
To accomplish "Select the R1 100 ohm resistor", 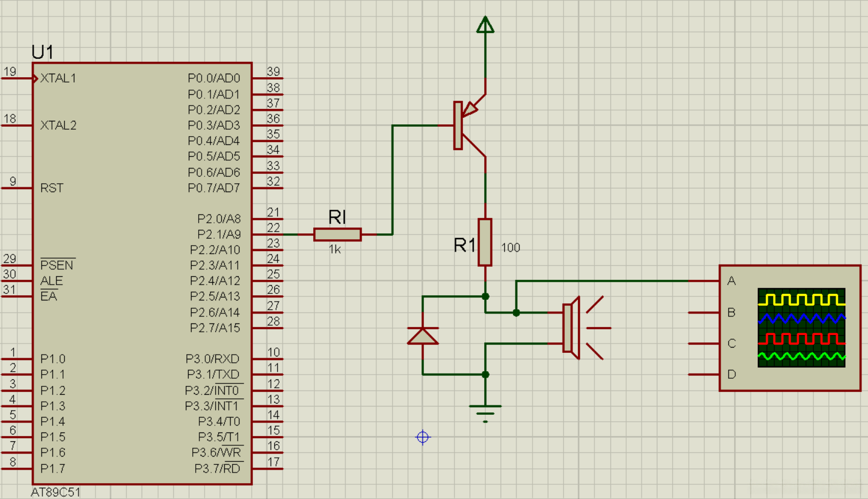I will pyautogui.click(x=485, y=242).
